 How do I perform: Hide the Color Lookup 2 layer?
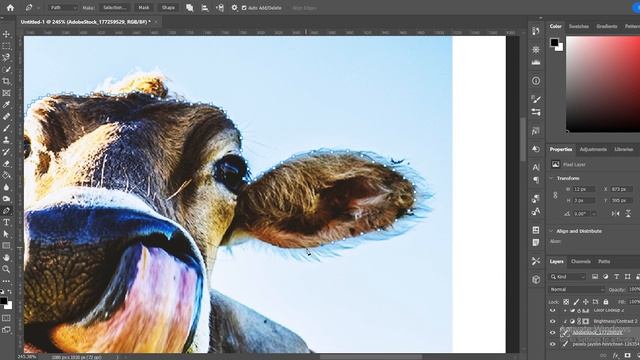[x=553, y=311]
